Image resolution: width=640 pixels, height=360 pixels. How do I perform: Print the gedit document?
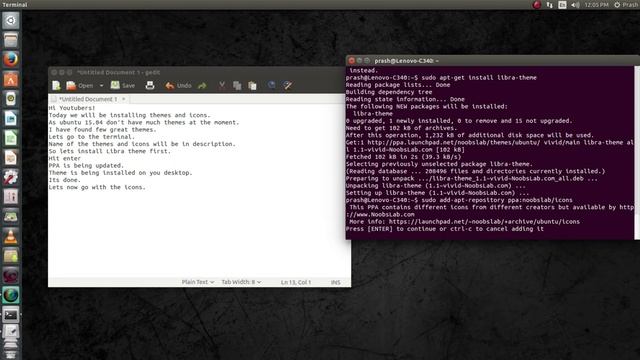point(150,85)
